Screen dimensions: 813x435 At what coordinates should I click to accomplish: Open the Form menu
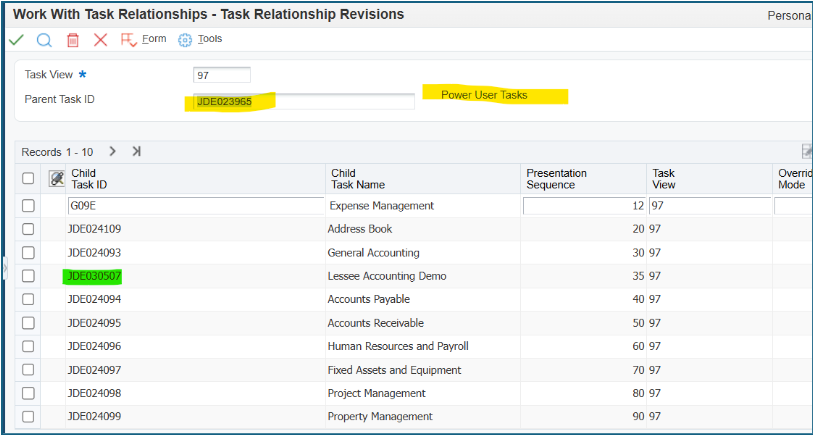[x=143, y=39]
